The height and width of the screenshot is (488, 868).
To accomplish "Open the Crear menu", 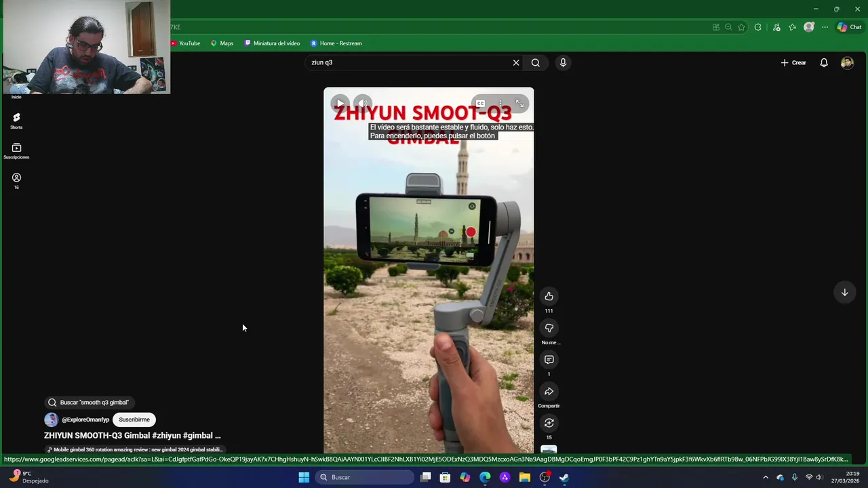I will click(793, 62).
